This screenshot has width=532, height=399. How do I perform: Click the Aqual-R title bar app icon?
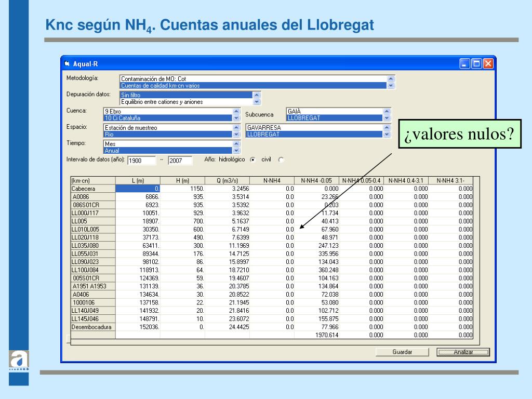point(67,63)
